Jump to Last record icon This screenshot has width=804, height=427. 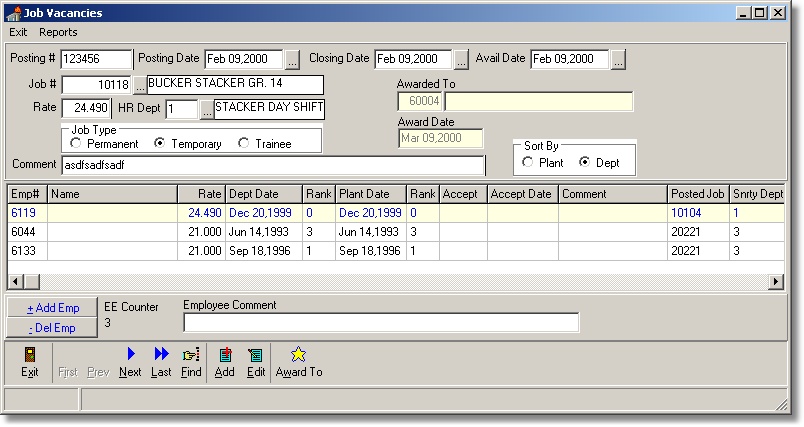[x=161, y=355]
